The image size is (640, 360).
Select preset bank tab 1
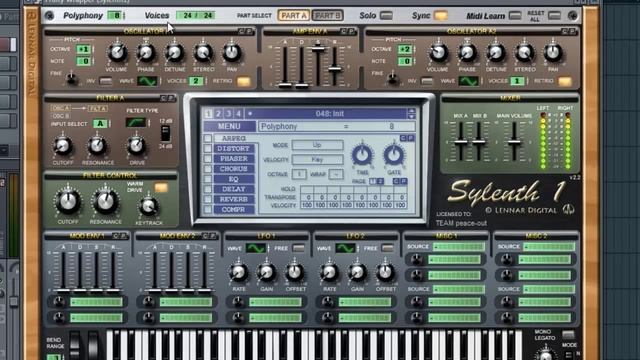click(209, 114)
